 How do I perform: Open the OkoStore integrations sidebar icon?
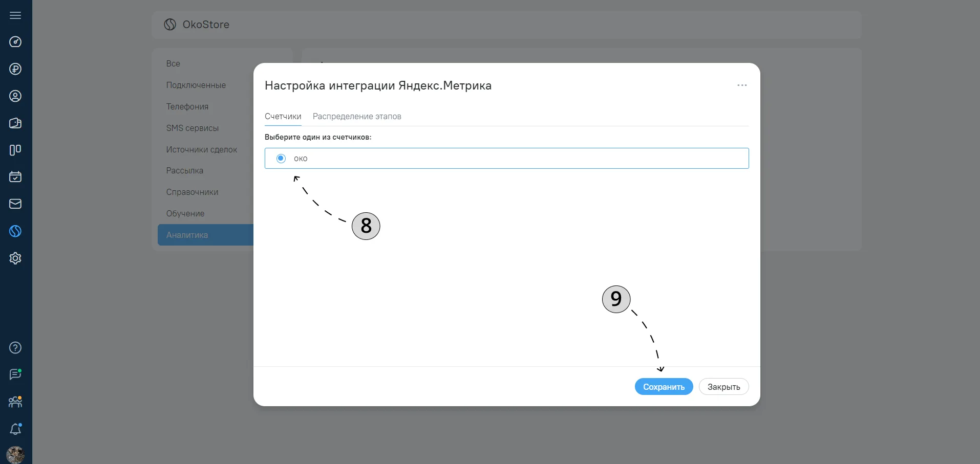15,231
